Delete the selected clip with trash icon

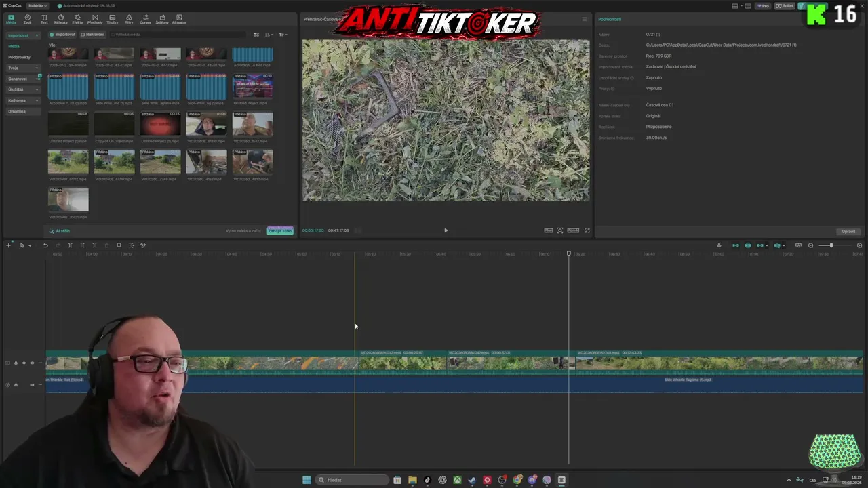106,245
